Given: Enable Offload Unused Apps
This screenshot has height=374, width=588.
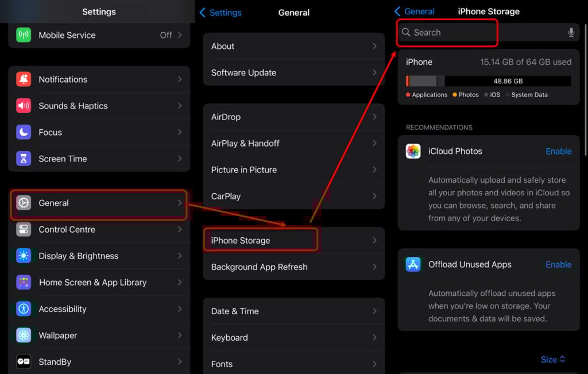Looking at the screenshot, I should [558, 264].
